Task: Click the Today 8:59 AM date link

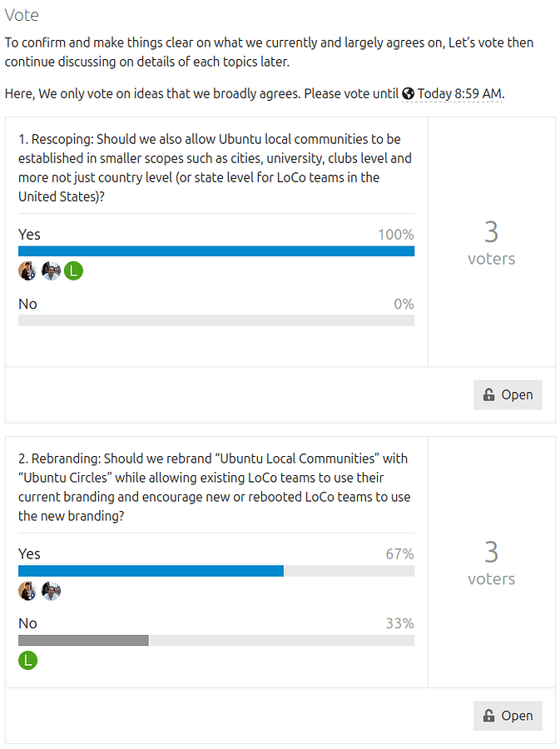Action: click(x=459, y=94)
